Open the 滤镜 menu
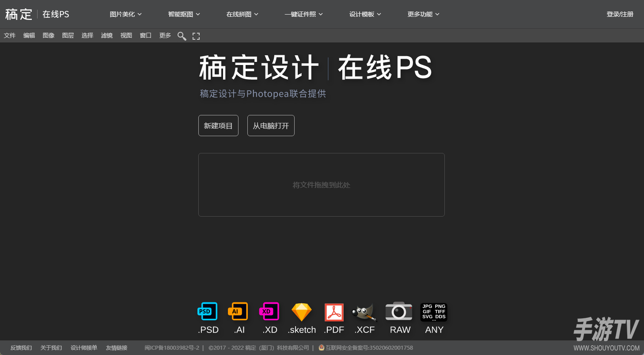The image size is (644, 355). 107,35
